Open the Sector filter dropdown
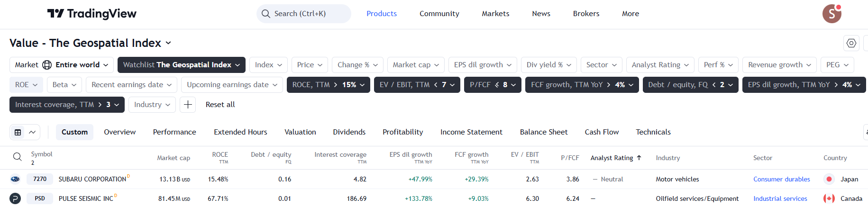Screen dimensions: 868x207 [x=602, y=65]
